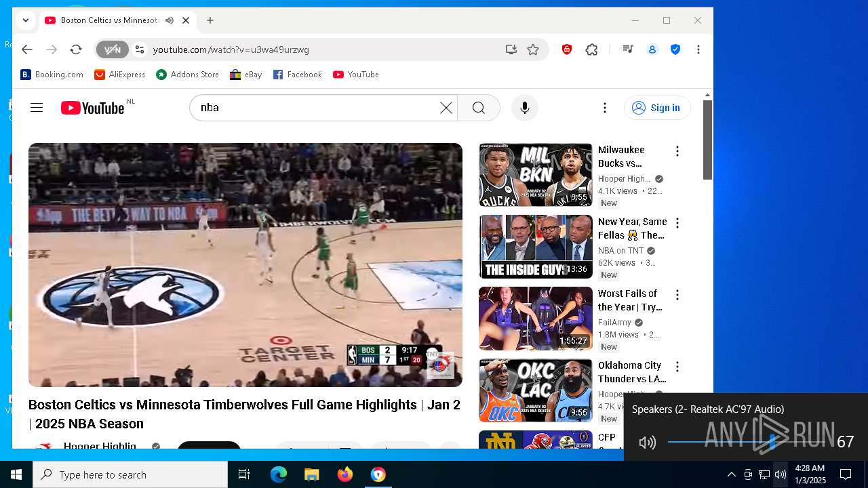This screenshot has height=488, width=868.
Task: Toggle the VPN button in address bar
Action: pos(112,49)
